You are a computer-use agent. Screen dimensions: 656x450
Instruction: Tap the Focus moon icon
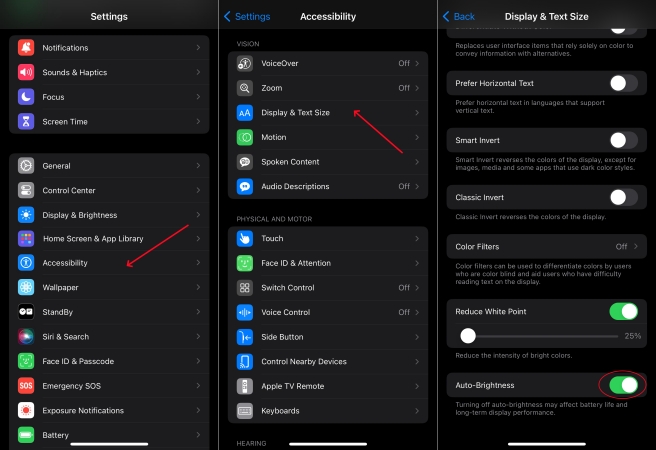[x=26, y=97]
